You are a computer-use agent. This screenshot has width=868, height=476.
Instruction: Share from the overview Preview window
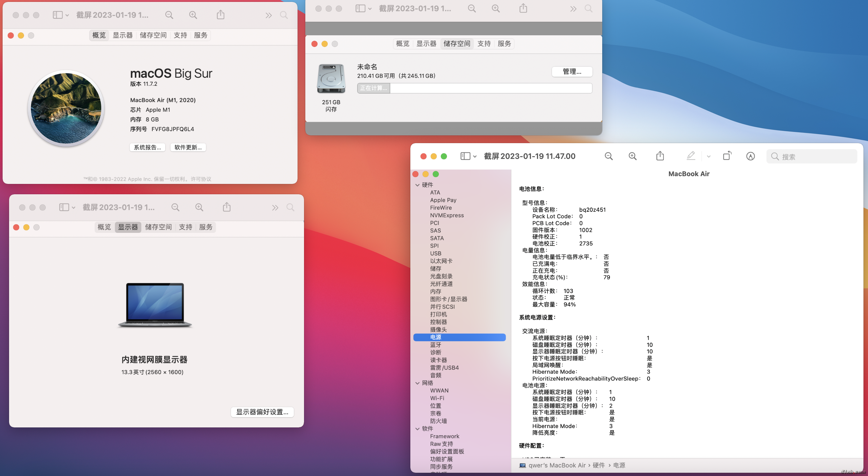point(220,15)
